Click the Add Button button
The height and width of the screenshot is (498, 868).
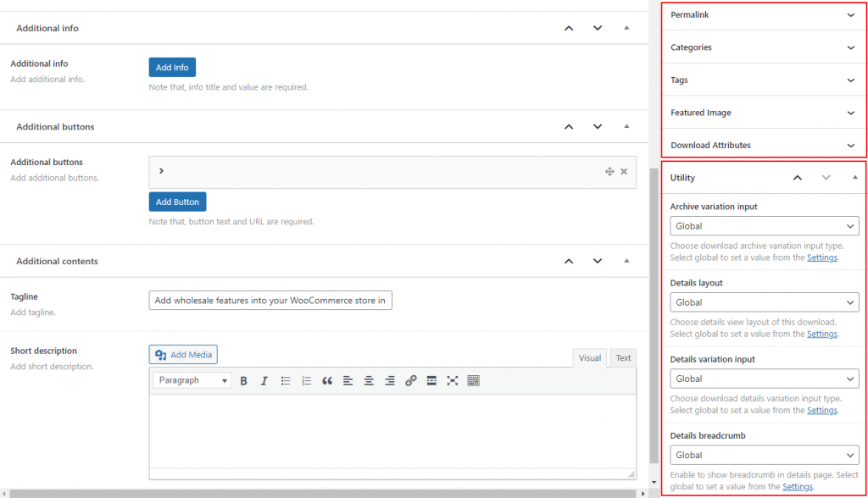(x=177, y=202)
